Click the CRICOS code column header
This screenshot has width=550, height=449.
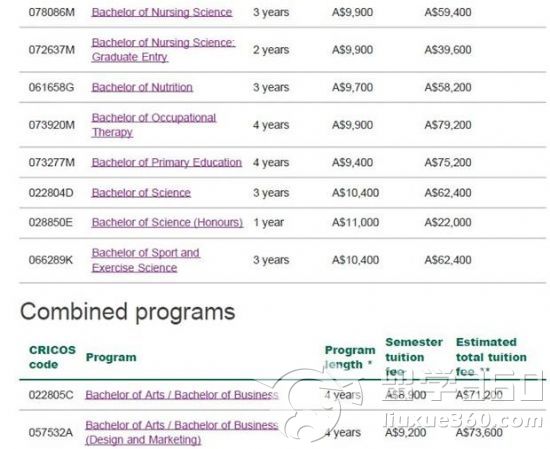[52, 357]
